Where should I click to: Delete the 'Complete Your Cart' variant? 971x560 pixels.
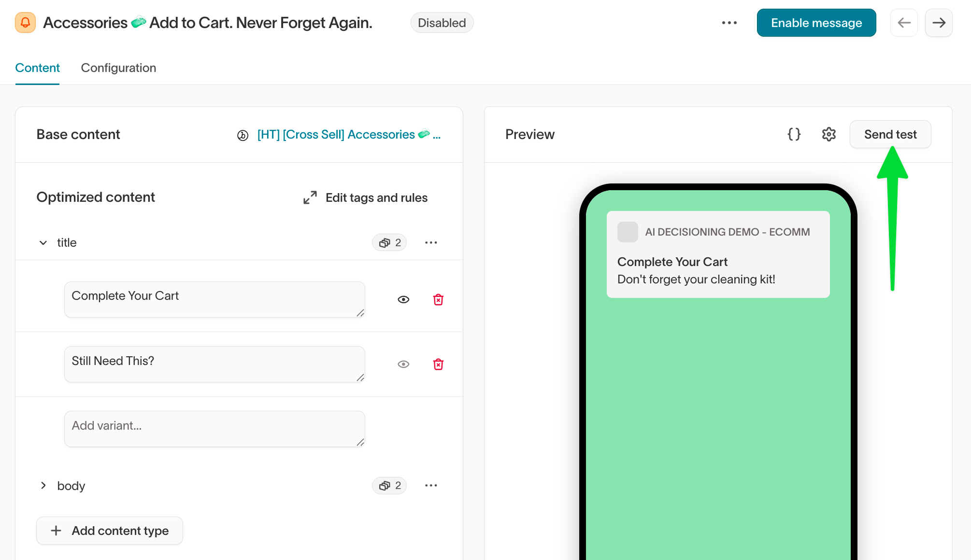point(438,300)
